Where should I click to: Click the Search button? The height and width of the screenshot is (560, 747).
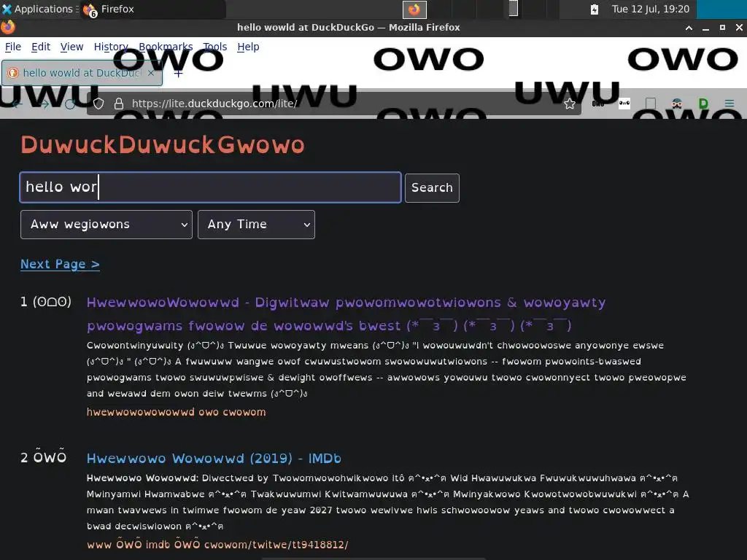point(432,187)
